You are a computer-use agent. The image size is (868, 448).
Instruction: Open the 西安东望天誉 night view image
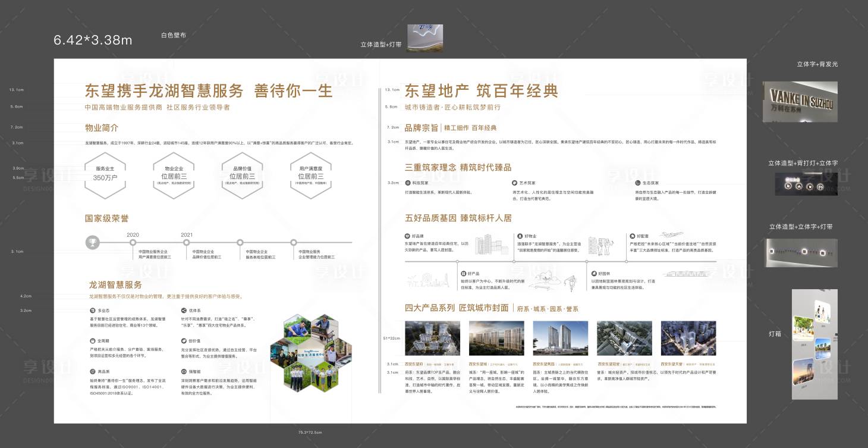coord(688,339)
